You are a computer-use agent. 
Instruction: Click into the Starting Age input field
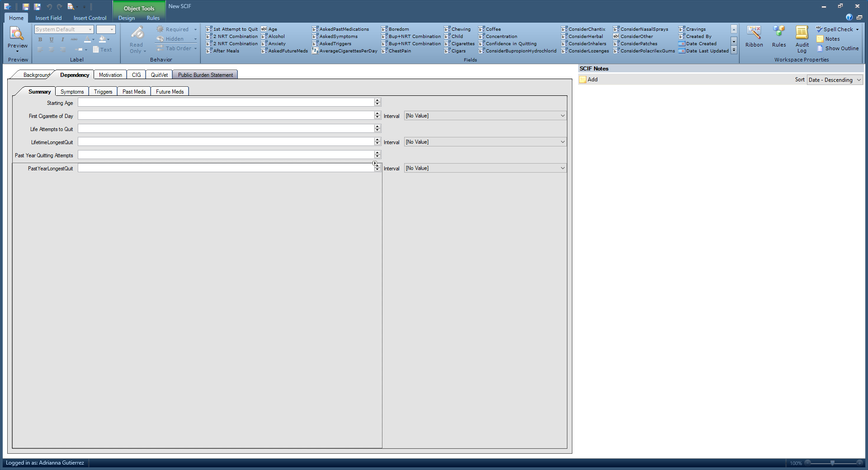(x=226, y=103)
